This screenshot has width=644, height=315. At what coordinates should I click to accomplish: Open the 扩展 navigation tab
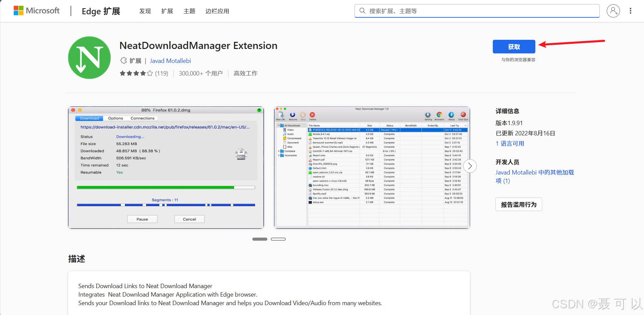(167, 11)
